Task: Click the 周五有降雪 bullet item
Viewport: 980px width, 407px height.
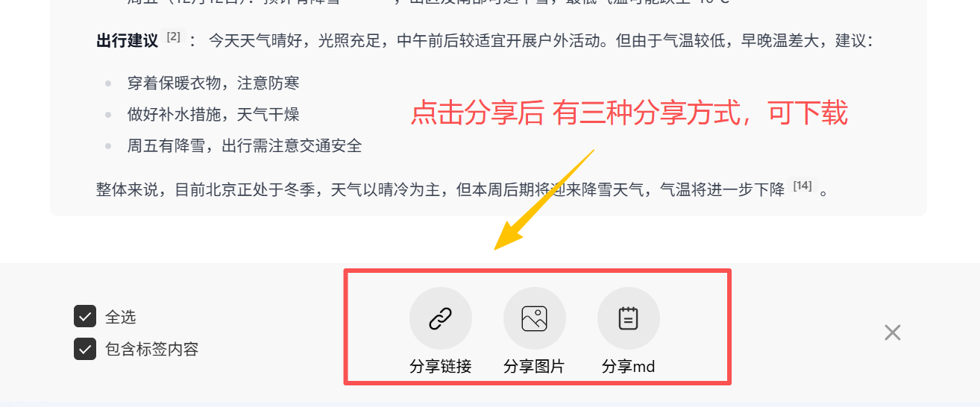Action: (245, 145)
